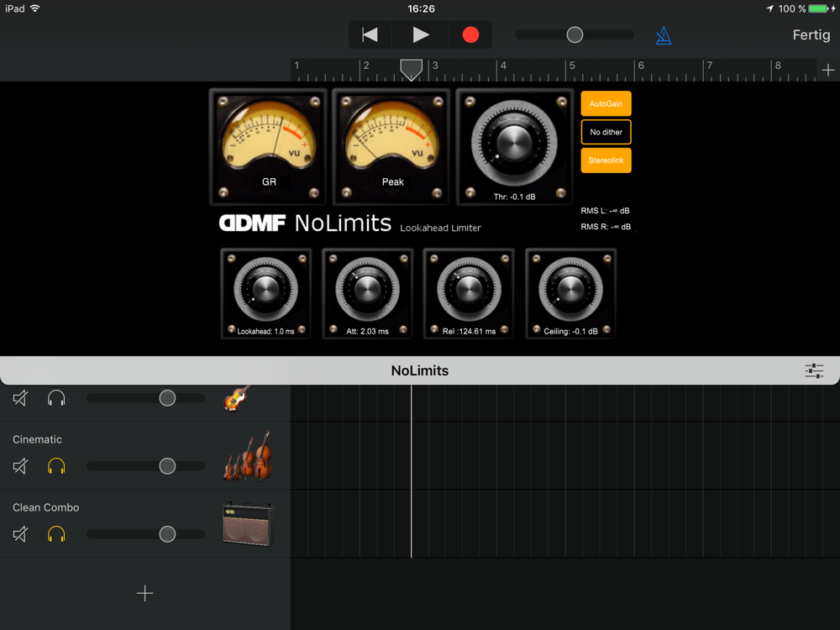
Task: Toggle solo on the Clean Combo track
Action: pos(56,534)
